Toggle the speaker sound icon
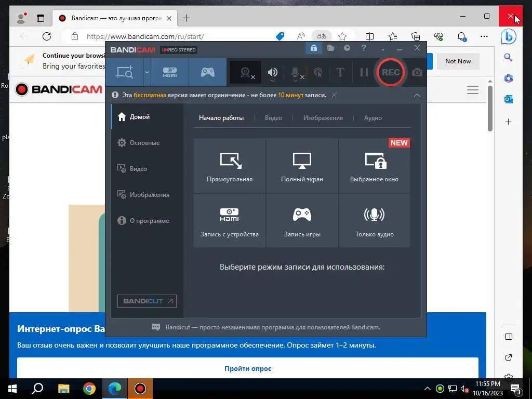 272,72
